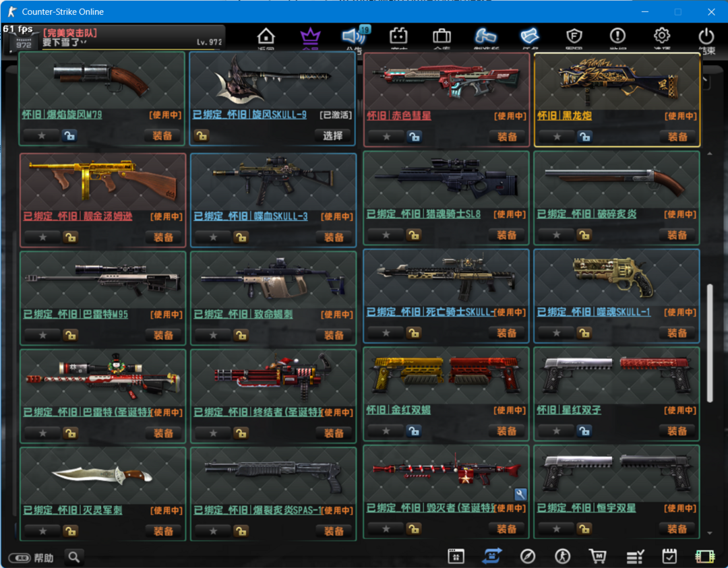
Task: Equip 致命蝎刺 with its 装备 button
Action: (x=334, y=335)
